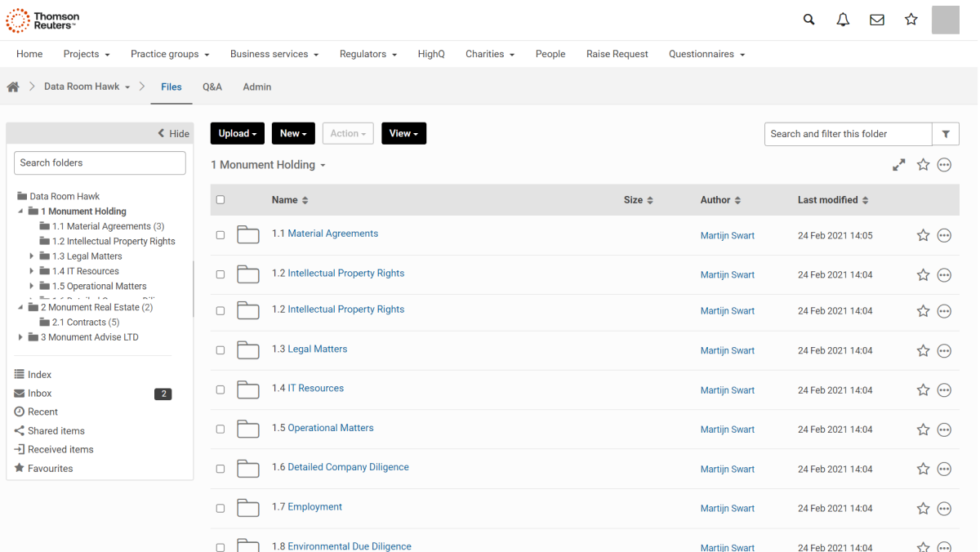Image resolution: width=980 pixels, height=552 pixels.
Task: Open the View dropdown button
Action: pos(403,134)
